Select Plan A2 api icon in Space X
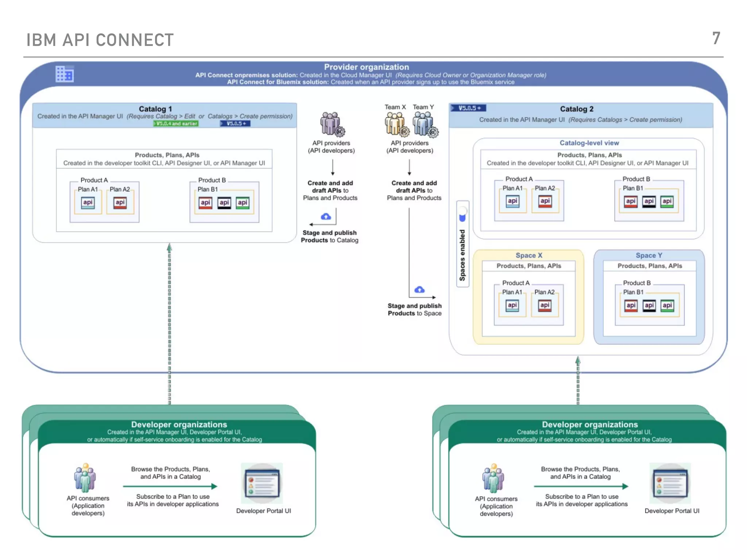 pos(545,306)
